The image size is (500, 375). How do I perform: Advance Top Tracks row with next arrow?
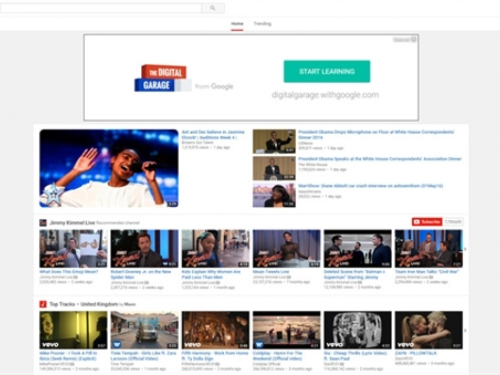click(x=465, y=330)
